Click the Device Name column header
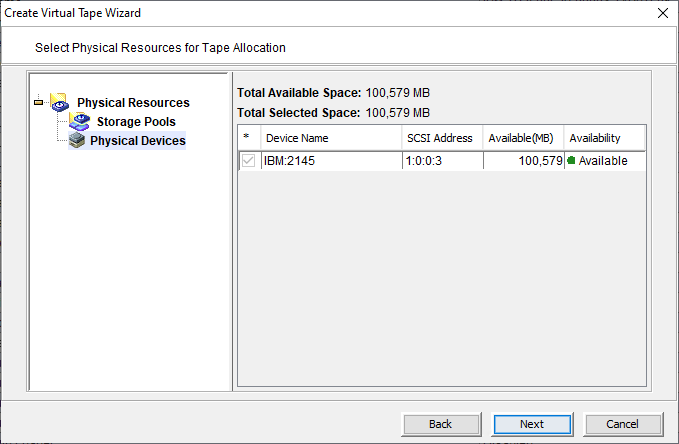This screenshot has width=679, height=444. click(x=331, y=138)
